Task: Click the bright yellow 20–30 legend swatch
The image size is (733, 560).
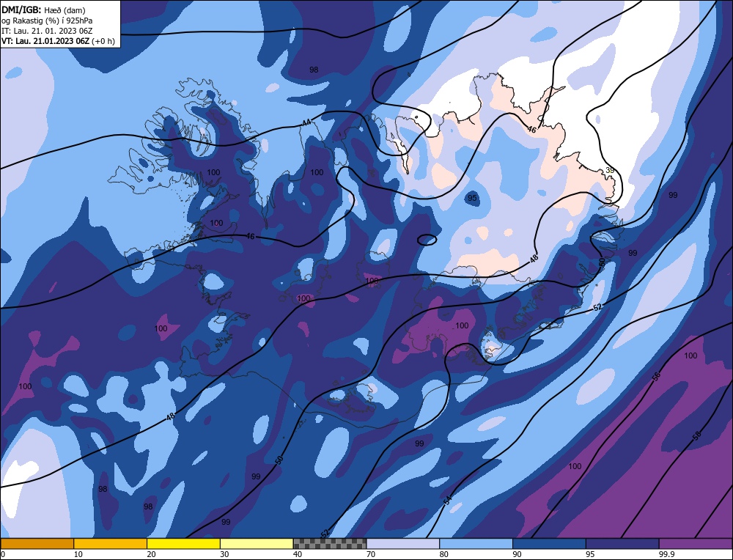Action: tap(183, 543)
